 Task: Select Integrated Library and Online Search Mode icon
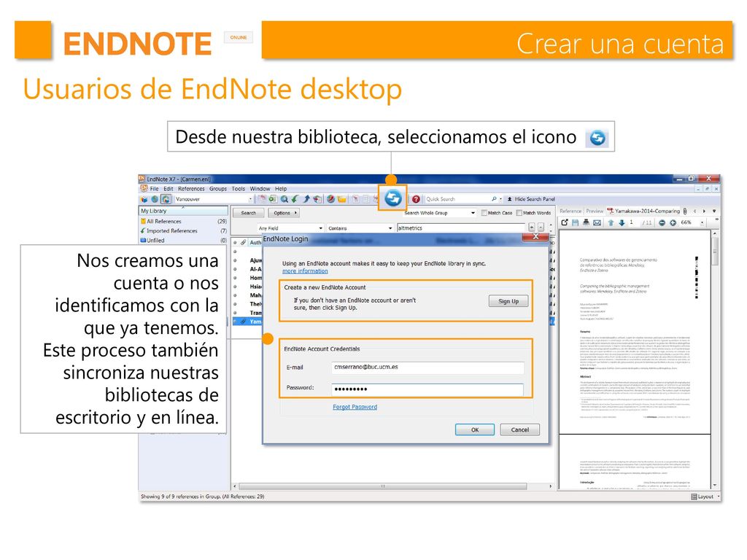166,199
